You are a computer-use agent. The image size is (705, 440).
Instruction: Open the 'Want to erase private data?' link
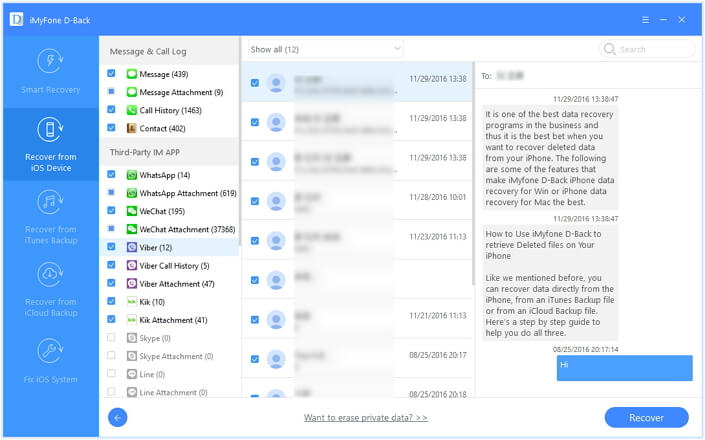[366, 417]
